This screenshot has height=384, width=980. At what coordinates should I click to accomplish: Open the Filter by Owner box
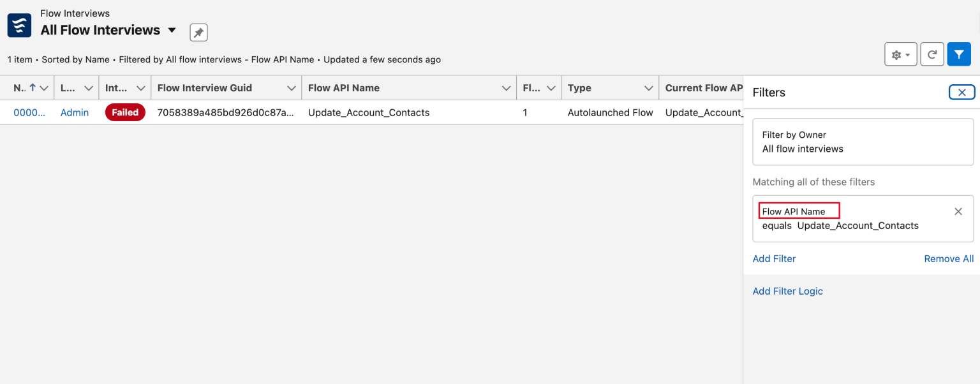pos(863,142)
